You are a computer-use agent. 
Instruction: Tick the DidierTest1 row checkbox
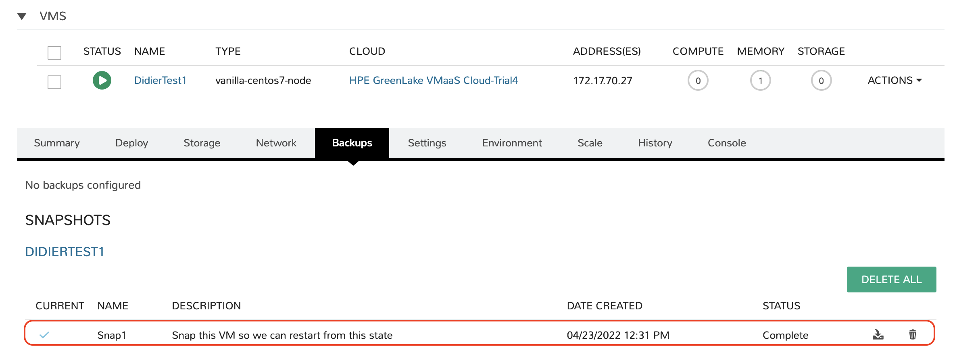[54, 82]
